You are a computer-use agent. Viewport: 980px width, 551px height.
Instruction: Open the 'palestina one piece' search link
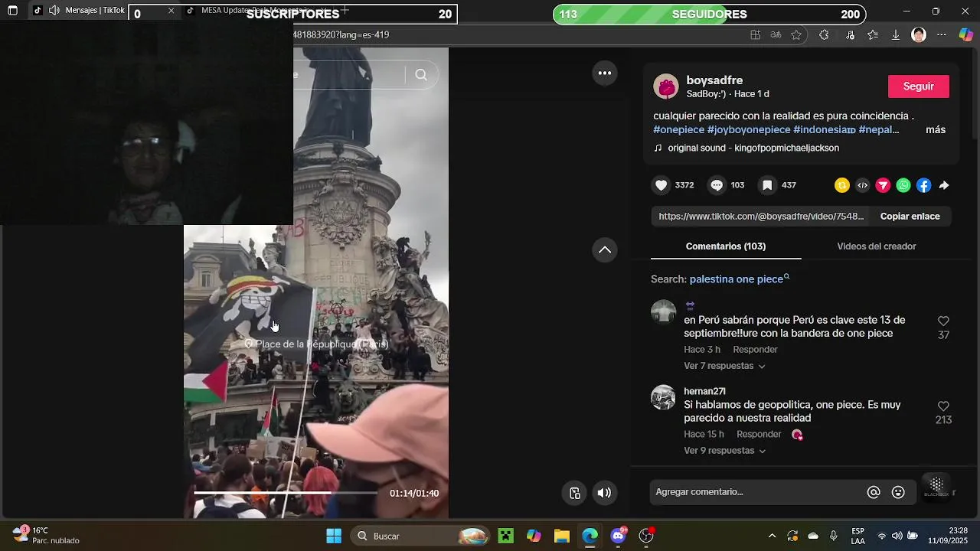click(x=739, y=279)
